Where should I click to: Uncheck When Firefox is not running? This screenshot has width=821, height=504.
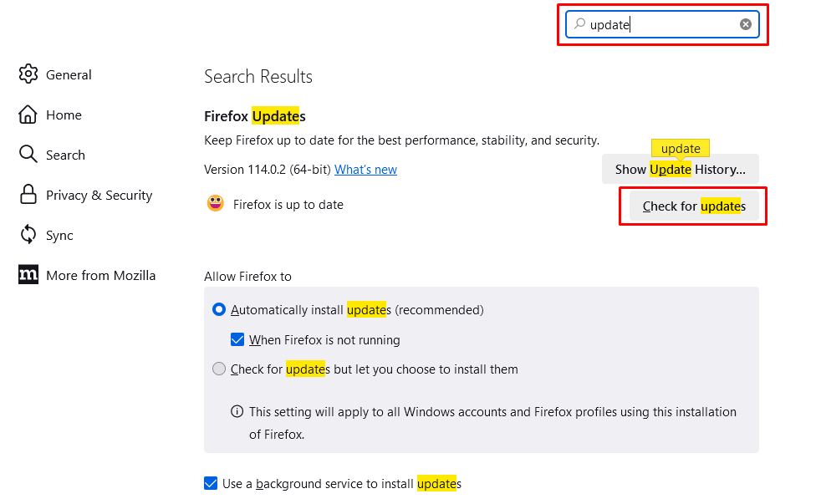click(x=237, y=340)
